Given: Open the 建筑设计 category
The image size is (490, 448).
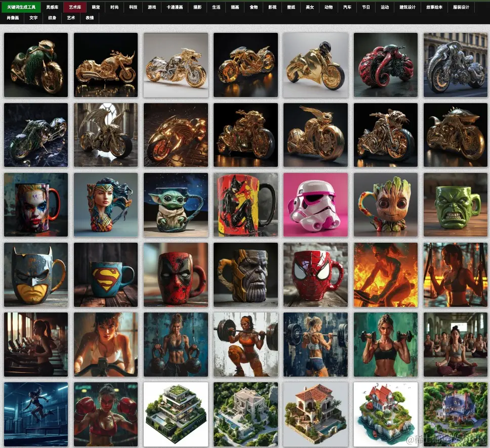Looking at the screenshot, I should coord(407,7).
